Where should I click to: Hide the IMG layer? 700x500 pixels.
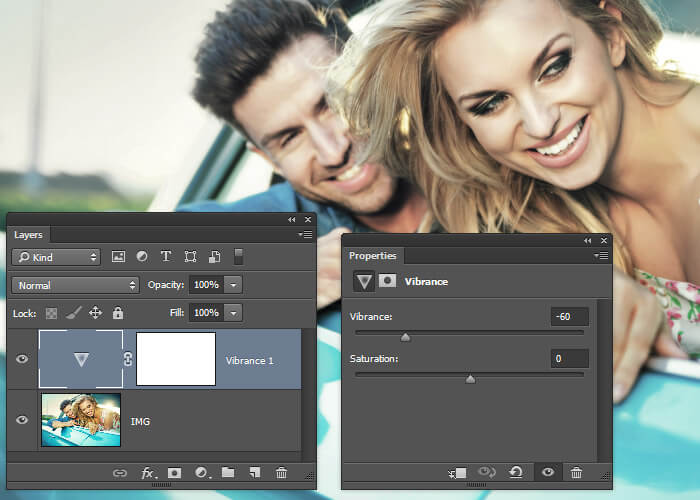tap(23, 420)
